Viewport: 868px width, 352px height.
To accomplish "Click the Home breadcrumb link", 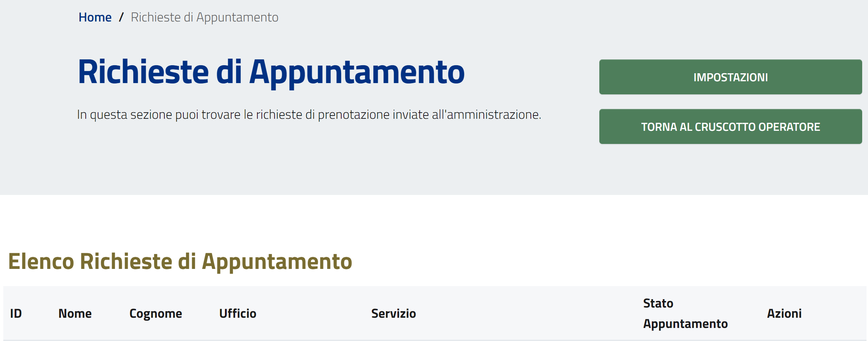I will coord(95,17).
